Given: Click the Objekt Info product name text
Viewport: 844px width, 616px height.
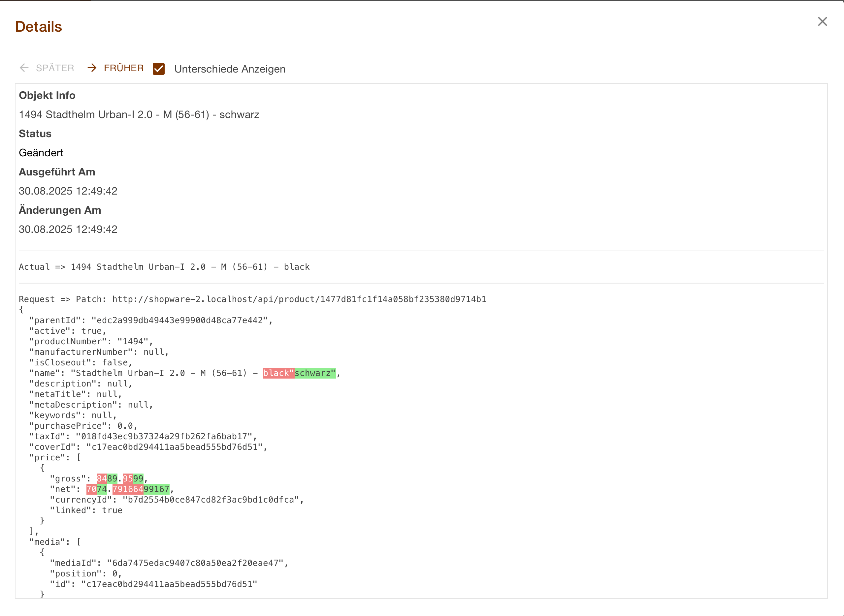Looking at the screenshot, I should 139,114.
